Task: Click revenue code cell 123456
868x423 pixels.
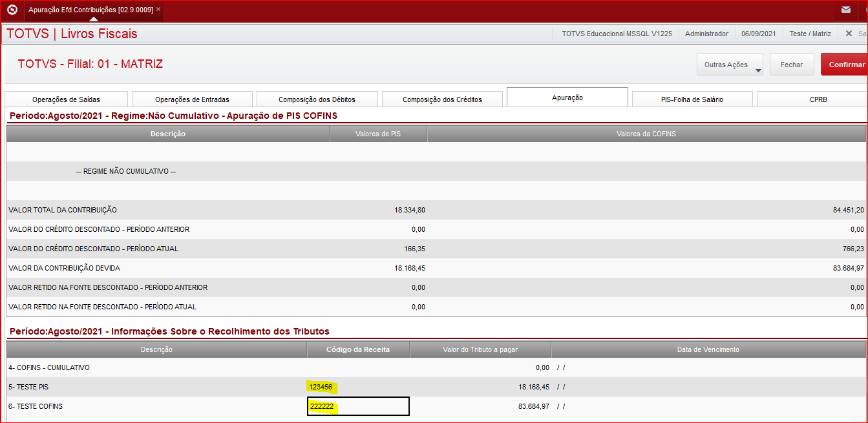Action: pyautogui.click(x=358, y=387)
